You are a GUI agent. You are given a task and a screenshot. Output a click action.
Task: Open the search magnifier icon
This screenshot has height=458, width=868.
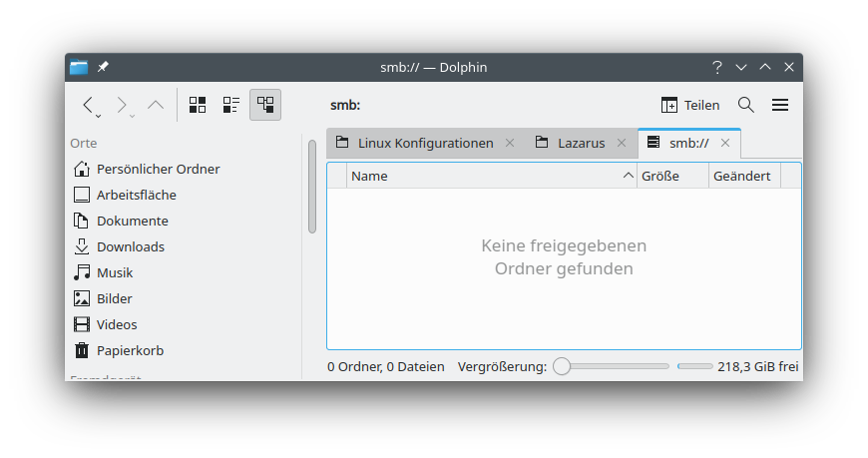coord(745,105)
